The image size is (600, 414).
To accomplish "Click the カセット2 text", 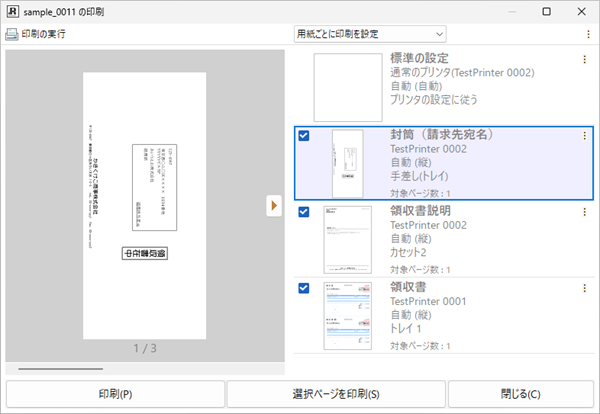I will click(408, 252).
